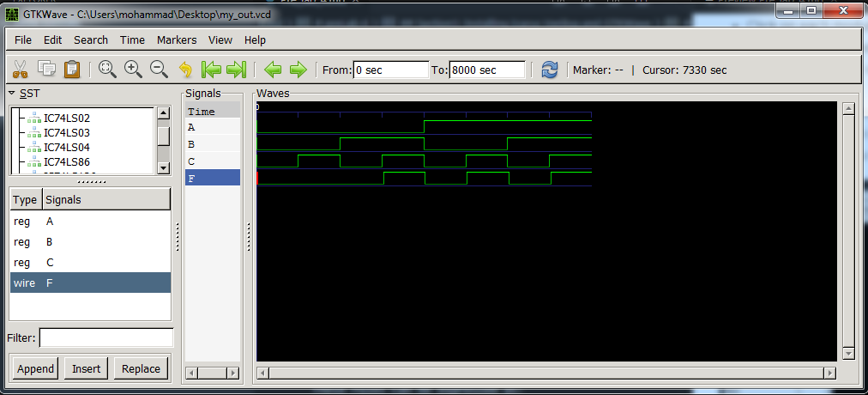Jump to the waveform end time
Viewport: 868px width, 395px height.
point(237,70)
